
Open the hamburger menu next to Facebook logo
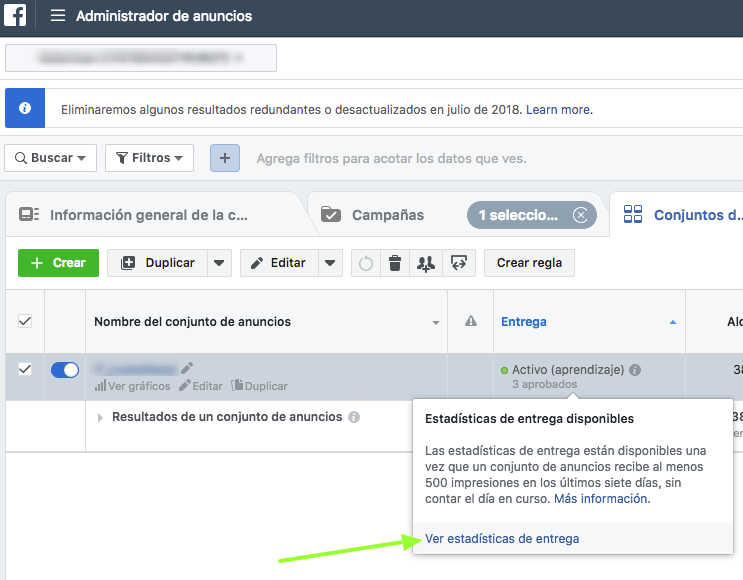click(58, 16)
